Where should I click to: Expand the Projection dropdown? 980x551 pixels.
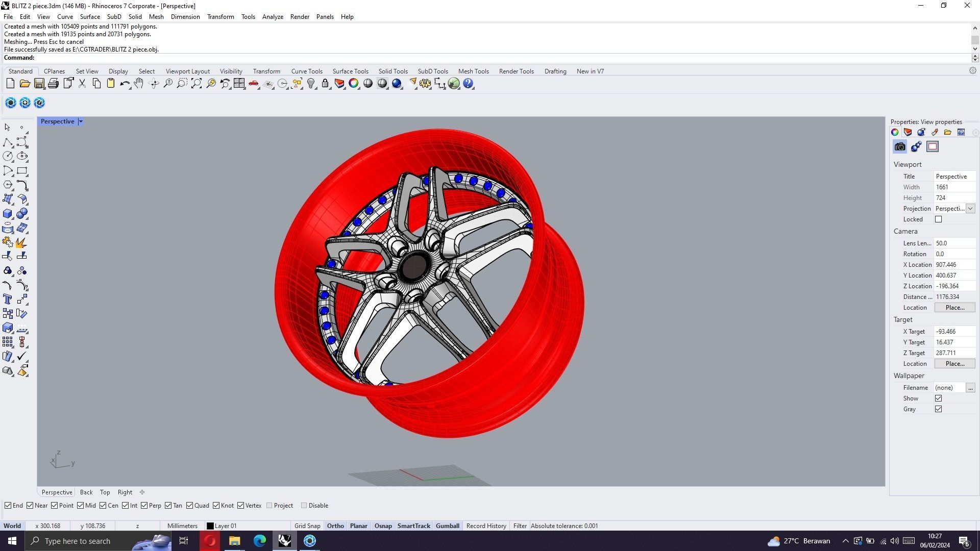pos(970,209)
